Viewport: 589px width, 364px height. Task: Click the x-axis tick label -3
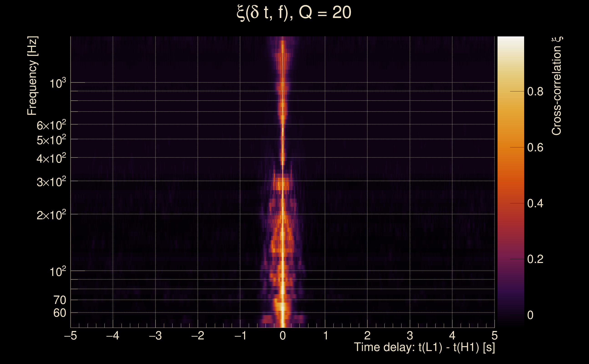coord(155,336)
